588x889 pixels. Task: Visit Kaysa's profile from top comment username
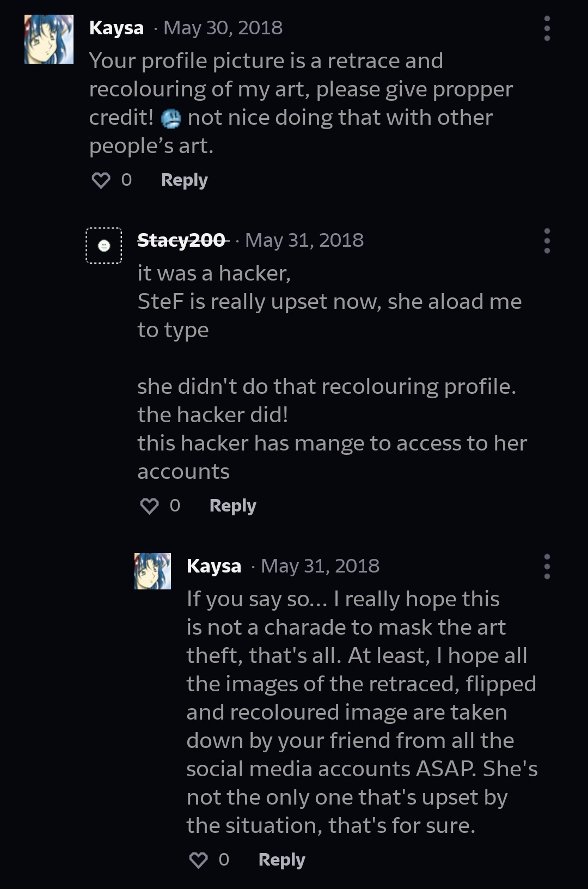tap(116, 28)
